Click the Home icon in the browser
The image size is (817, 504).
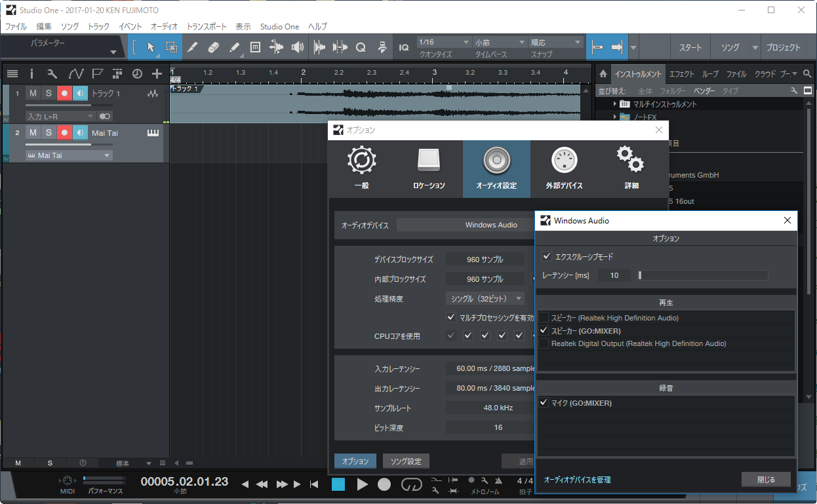coord(603,73)
